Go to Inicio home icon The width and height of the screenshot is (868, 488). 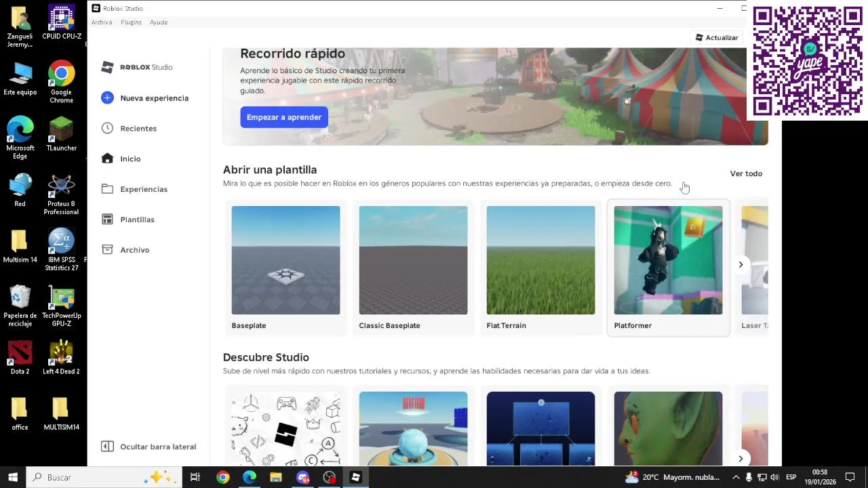coord(107,159)
